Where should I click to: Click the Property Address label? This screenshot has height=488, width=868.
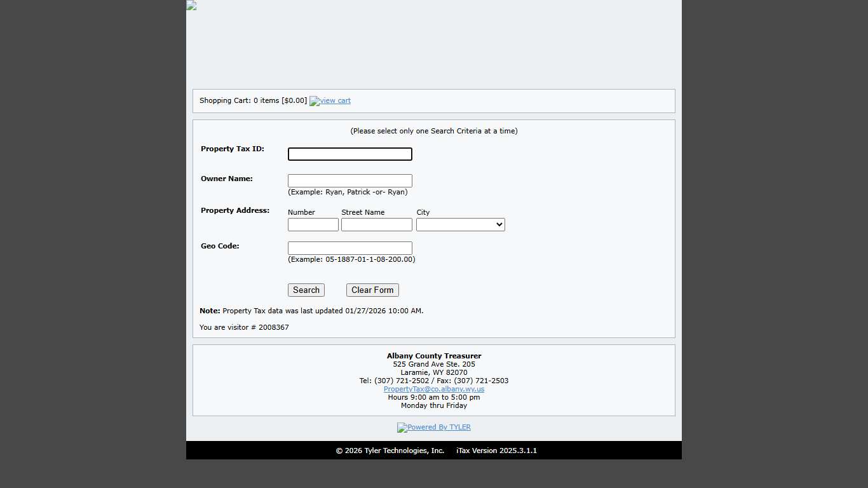[235, 211]
